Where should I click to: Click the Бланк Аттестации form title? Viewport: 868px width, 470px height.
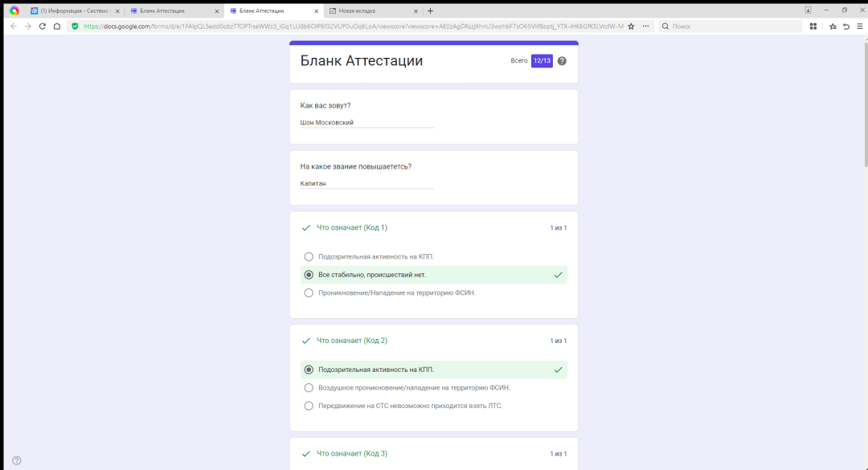362,61
